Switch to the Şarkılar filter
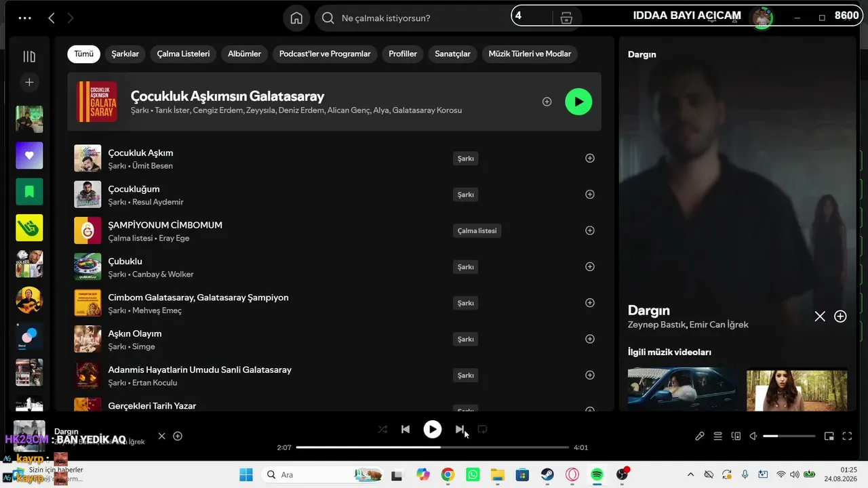 (125, 54)
